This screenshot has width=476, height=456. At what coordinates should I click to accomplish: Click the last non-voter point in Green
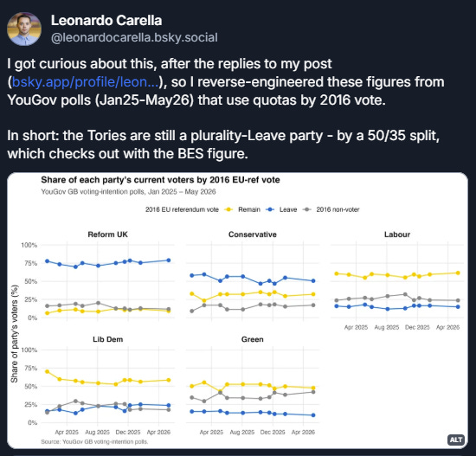[313, 392]
